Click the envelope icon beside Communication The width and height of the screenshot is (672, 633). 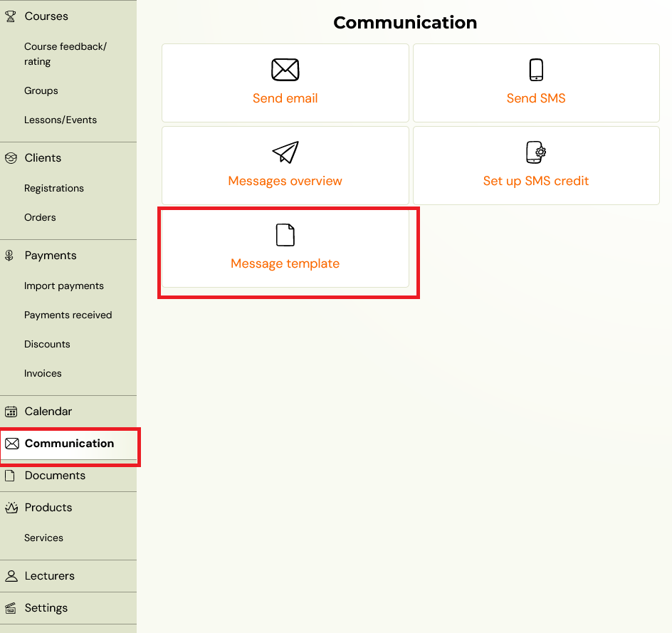pos(11,443)
